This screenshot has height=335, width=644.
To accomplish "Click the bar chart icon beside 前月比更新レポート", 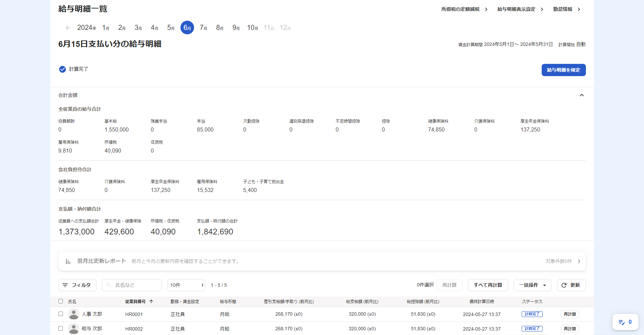I will [x=68, y=261].
